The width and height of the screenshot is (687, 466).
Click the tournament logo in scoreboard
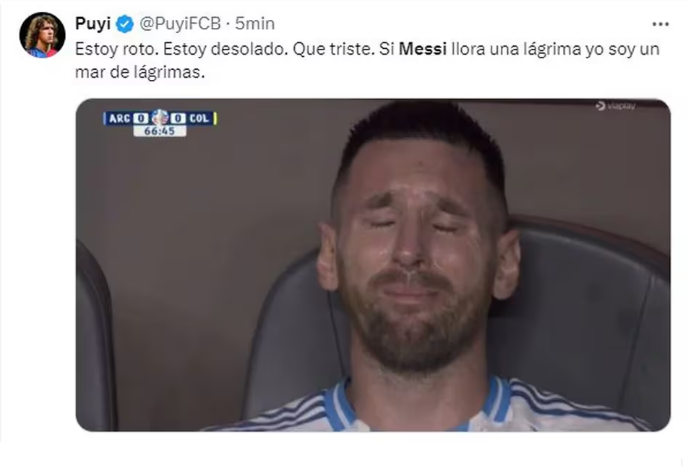[x=160, y=118]
